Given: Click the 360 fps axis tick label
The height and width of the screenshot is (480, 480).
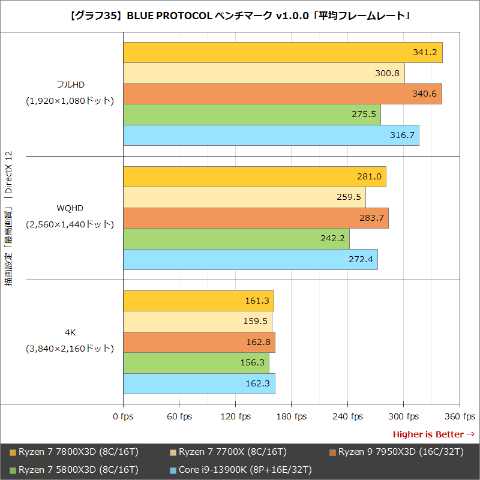Looking at the screenshot, I should tap(460, 417).
